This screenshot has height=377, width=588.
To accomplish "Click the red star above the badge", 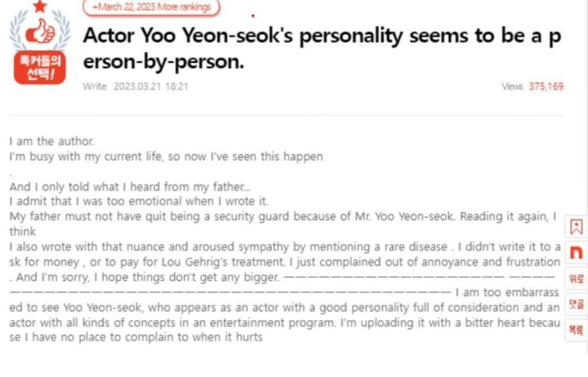I will (39, 6).
